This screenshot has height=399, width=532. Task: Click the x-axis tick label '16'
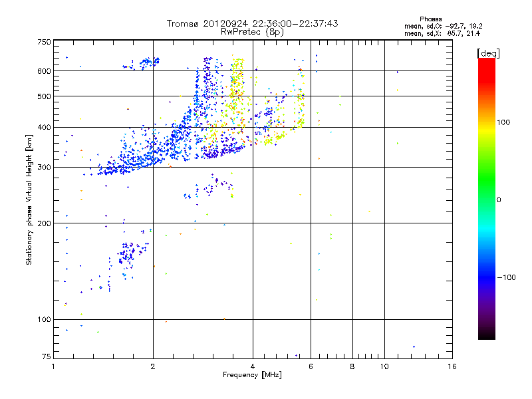(452, 366)
